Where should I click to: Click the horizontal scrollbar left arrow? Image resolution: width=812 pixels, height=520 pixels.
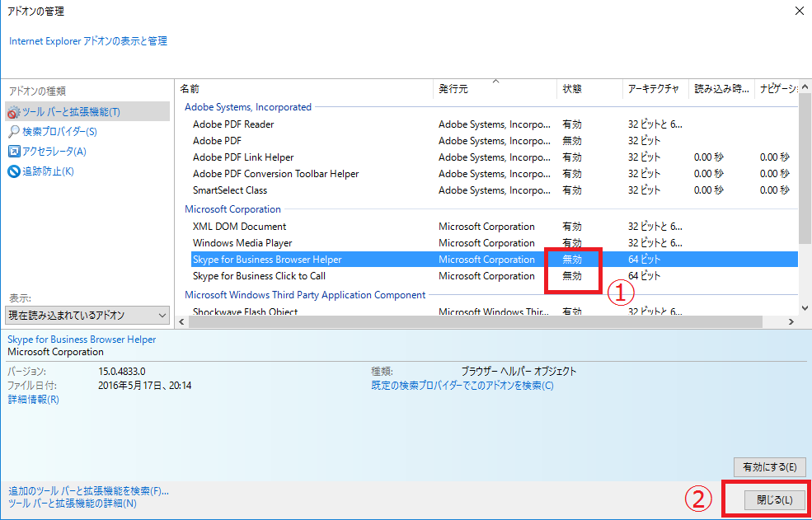182,322
